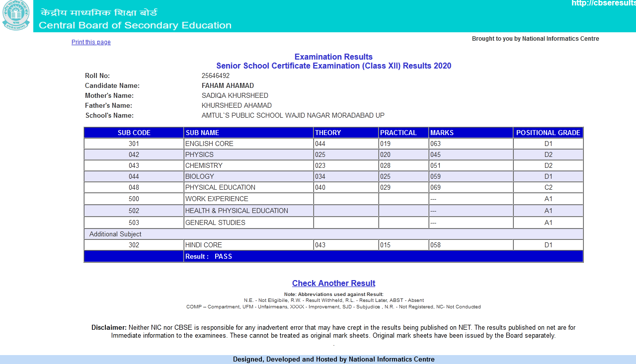The width and height of the screenshot is (636, 364).
Task: Click the school name AMTUL'S PUBLIC SCHOOL text
Action: coord(293,116)
